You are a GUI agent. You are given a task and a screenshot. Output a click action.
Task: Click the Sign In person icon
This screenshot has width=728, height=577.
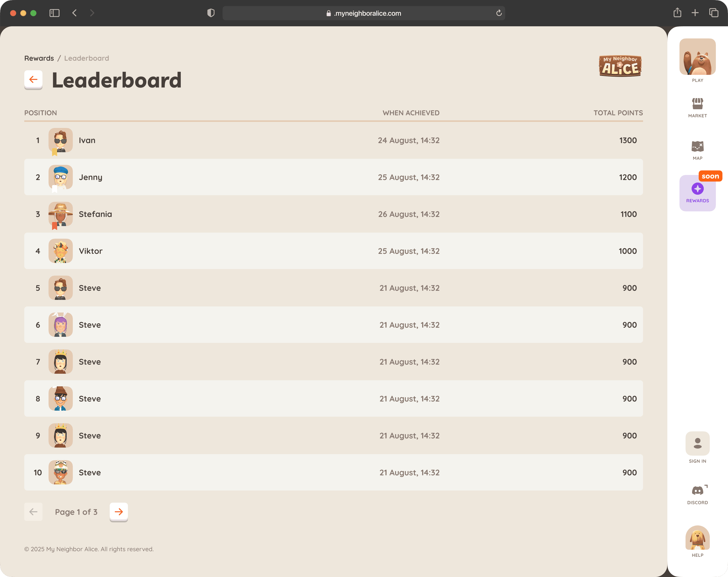pyautogui.click(x=697, y=443)
